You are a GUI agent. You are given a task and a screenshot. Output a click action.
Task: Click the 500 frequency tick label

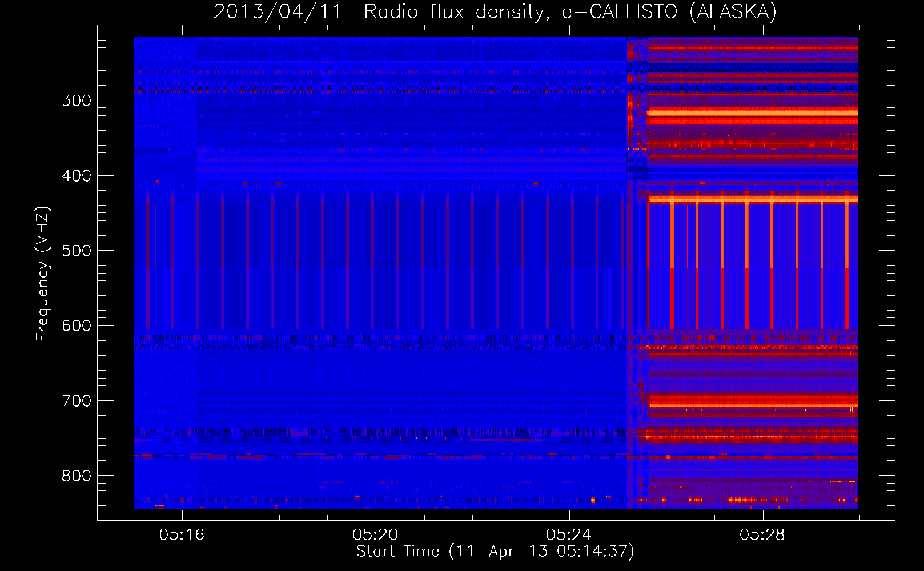pos(77,251)
